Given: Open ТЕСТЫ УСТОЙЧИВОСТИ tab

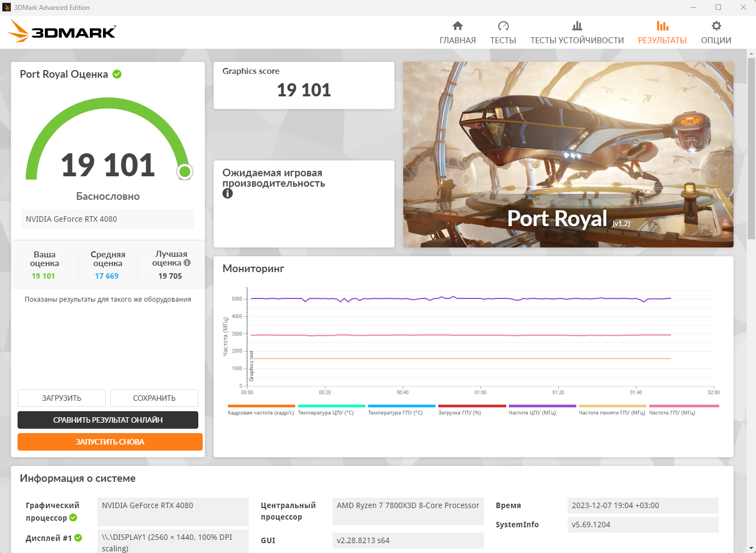Looking at the screenshot, I should [x=577, y=33].
